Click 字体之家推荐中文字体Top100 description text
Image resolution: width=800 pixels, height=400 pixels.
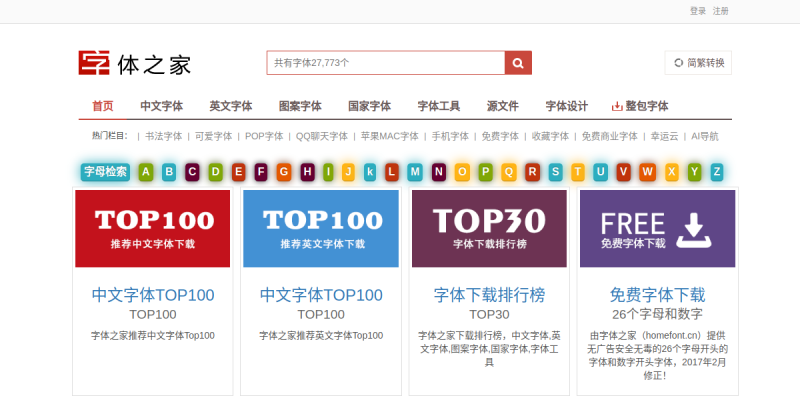click(153, 336)
